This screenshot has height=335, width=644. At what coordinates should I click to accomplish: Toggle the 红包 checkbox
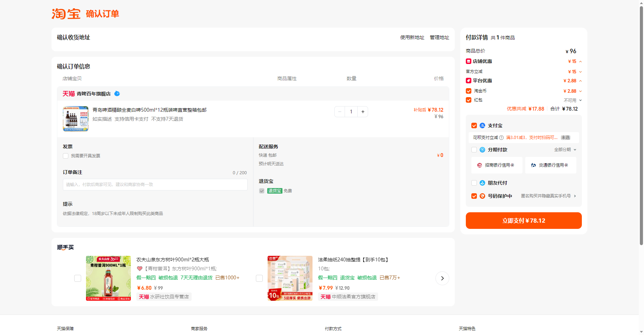(469, 100)
